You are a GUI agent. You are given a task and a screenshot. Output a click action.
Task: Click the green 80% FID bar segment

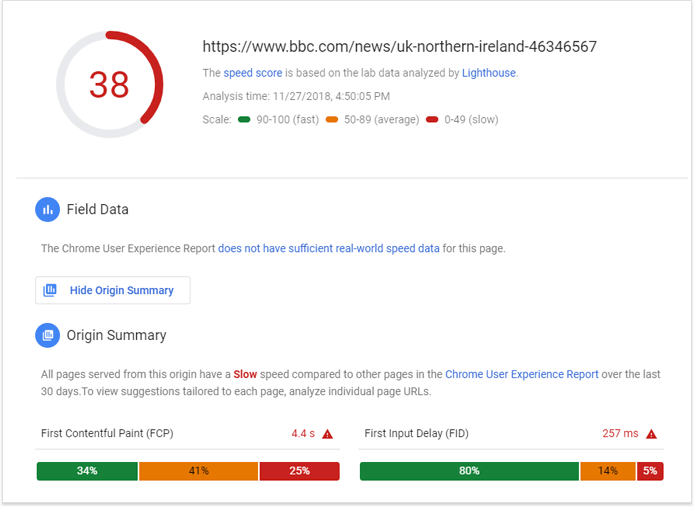pyautogui.click(x=469, y=471)
